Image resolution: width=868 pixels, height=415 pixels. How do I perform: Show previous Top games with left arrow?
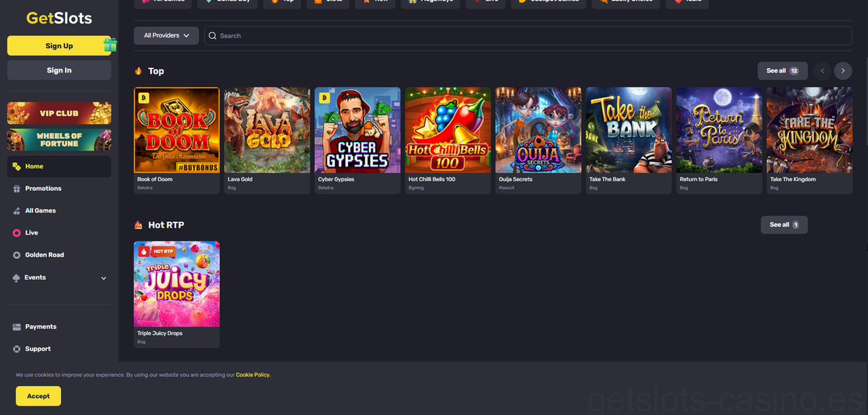click(x=823, y=71)
